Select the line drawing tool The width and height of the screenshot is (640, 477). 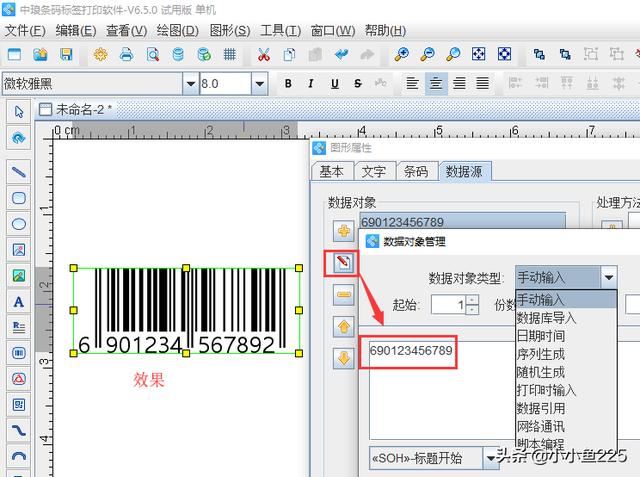click(19, 172)
